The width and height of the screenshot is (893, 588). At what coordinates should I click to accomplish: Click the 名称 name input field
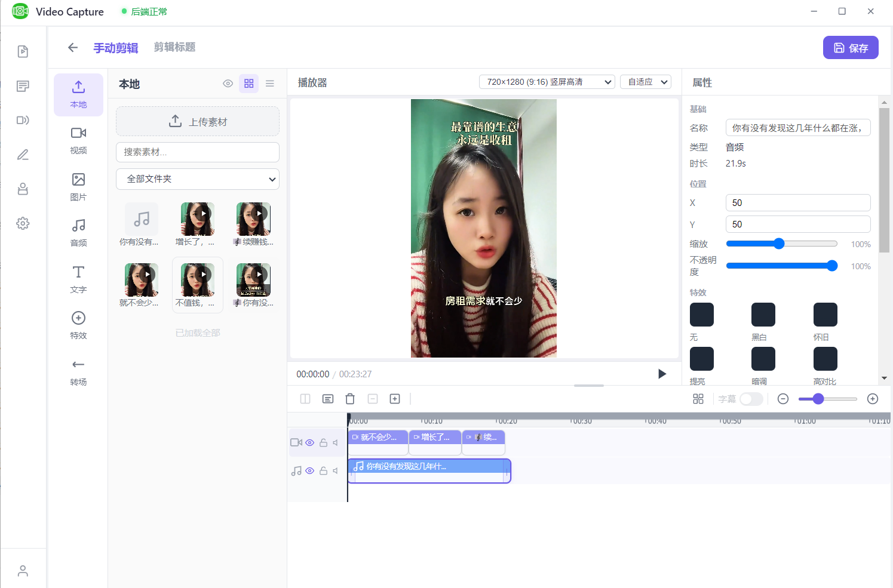(x=798, y=128)
